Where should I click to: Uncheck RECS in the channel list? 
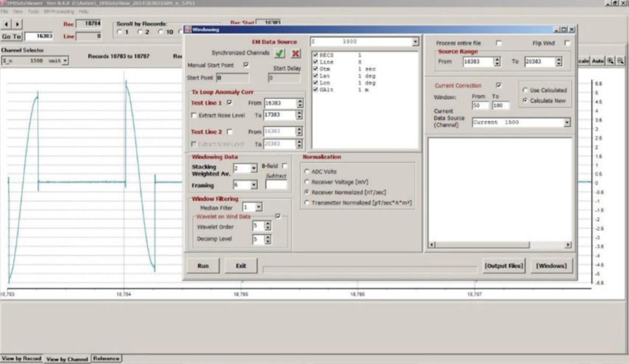316,55
